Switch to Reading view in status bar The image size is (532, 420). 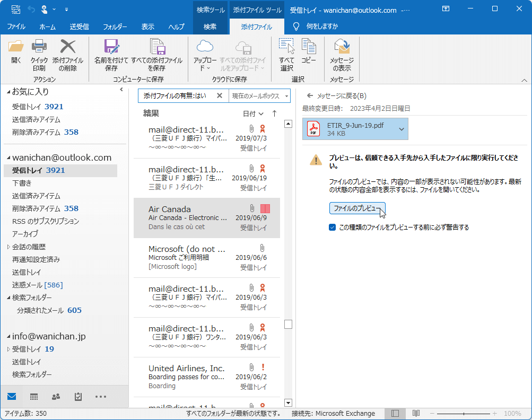416,413
